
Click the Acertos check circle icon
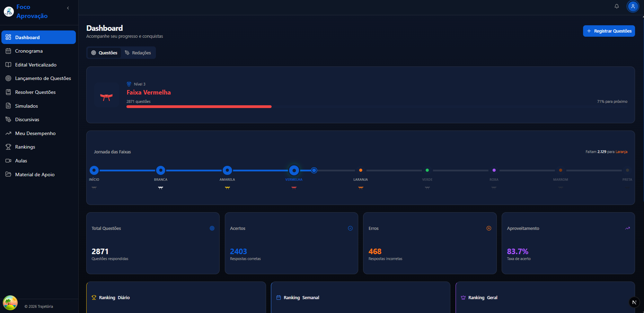[x=350, y=228]
